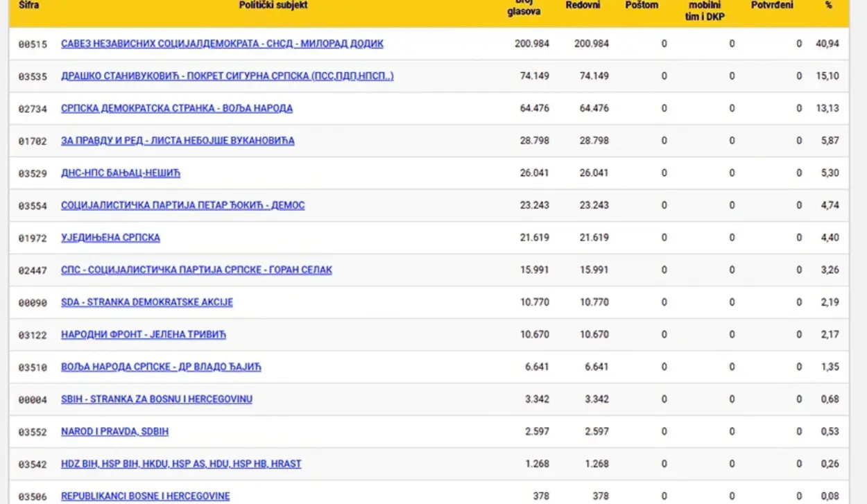Open Драшко Станивуковић - Покрет Сигурна Српска link

tap(228, 76)
